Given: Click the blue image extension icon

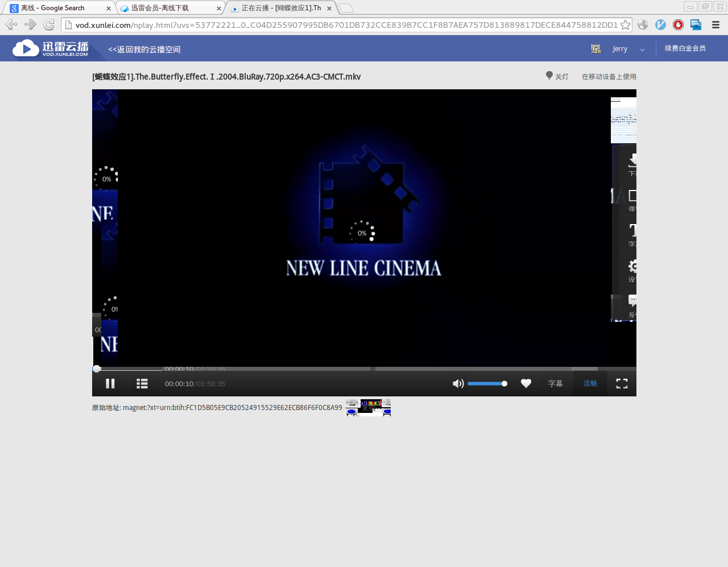Looking at the screenshot, I should pos(696,24).
